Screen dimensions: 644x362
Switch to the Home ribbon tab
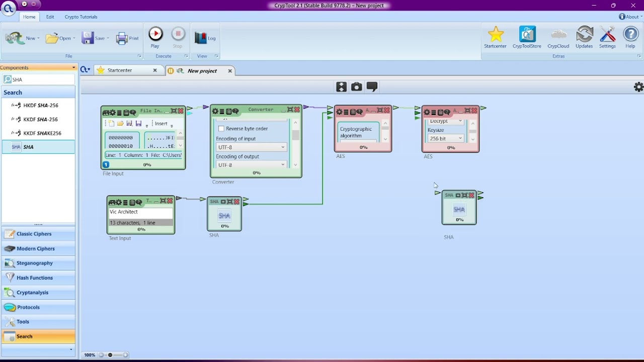point(29,17)
